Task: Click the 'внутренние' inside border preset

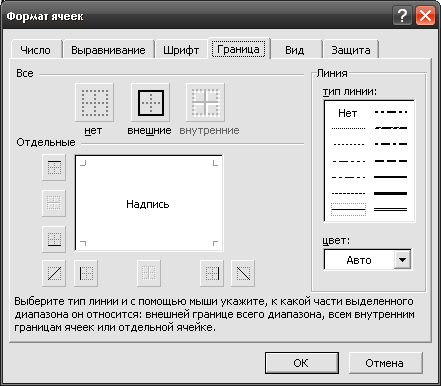Action: 205,102
